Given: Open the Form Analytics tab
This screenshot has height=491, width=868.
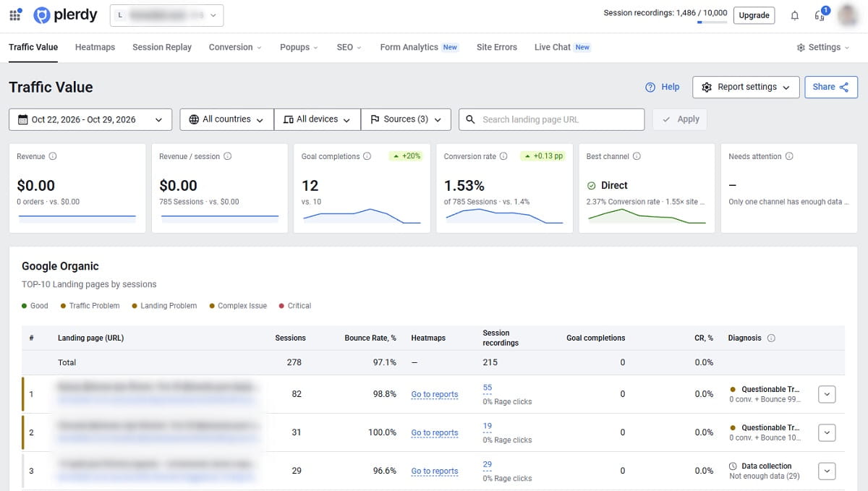Looking at the screenshot, I should click(x=420, y=47).
